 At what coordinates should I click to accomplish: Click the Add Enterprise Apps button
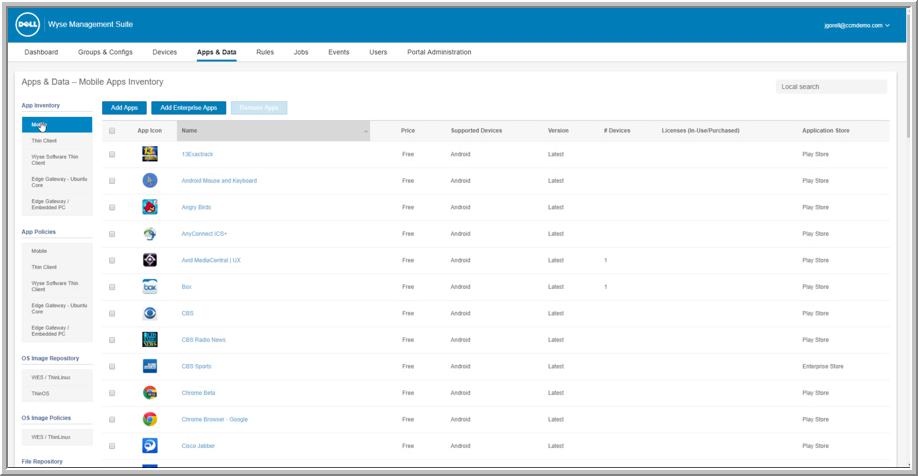tap(189, 108)
